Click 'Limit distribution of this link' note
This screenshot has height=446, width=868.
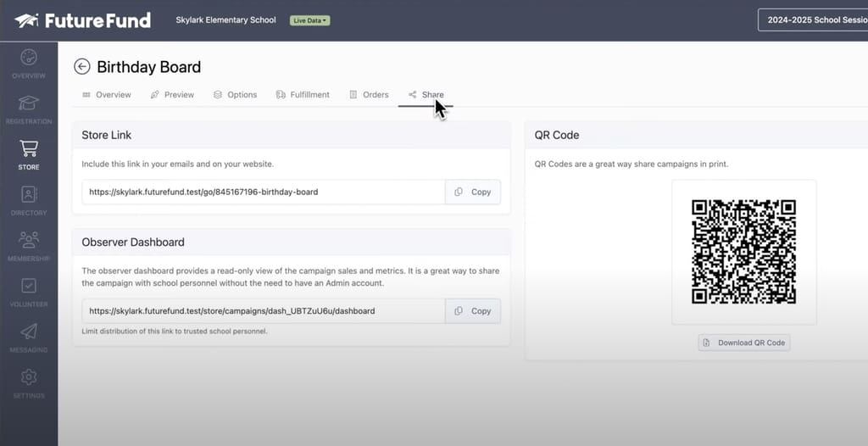175,332
